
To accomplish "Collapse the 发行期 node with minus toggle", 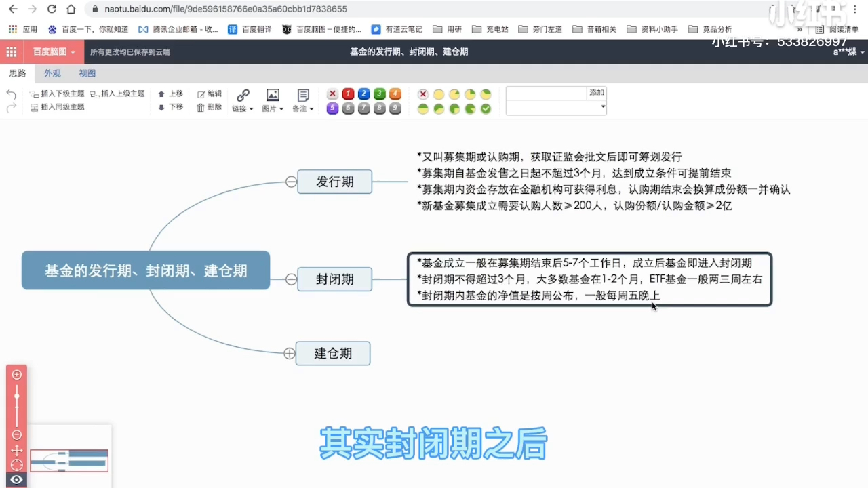I will click(x=291, y=182).
